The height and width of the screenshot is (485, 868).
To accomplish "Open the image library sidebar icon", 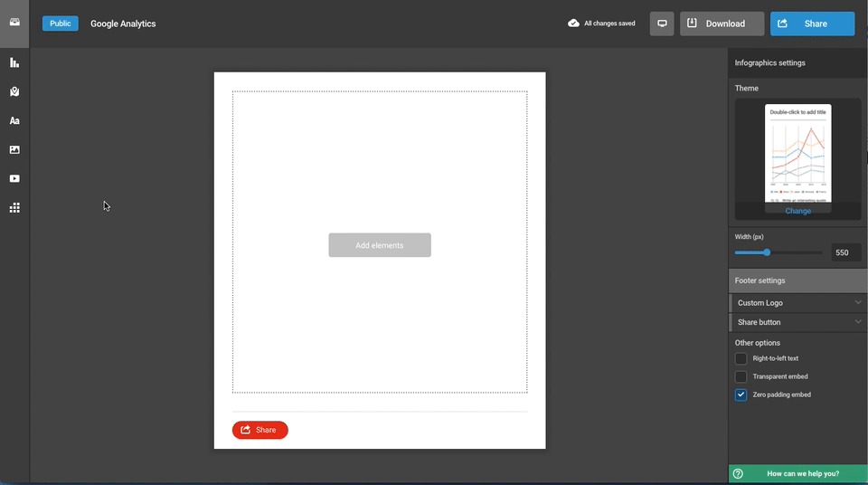I will pos(14,149).
